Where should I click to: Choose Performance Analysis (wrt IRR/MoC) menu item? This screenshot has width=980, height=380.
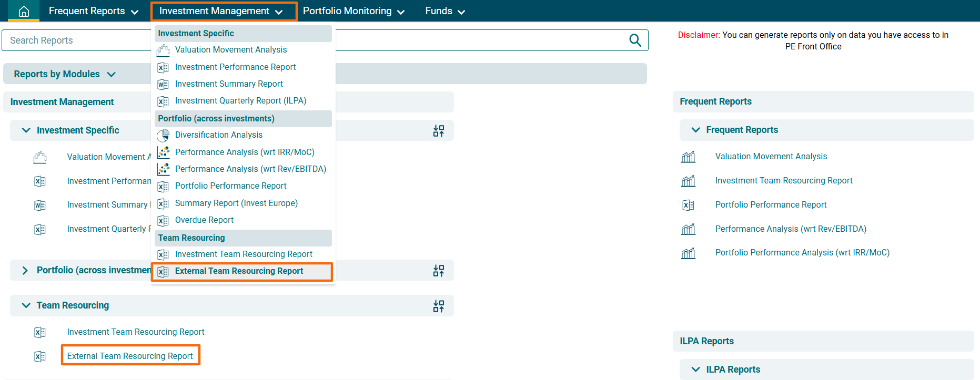point(245,152)
